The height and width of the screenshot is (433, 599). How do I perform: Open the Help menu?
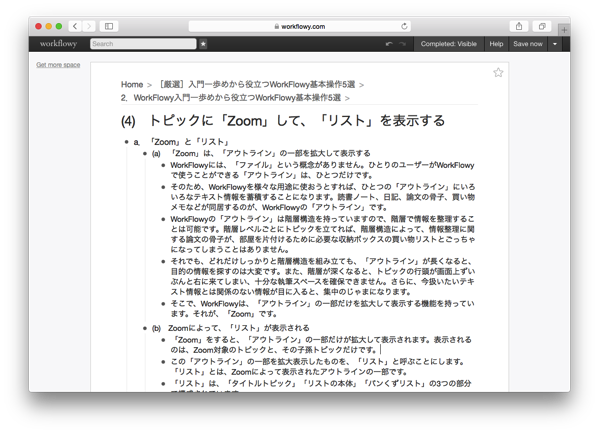496,44
